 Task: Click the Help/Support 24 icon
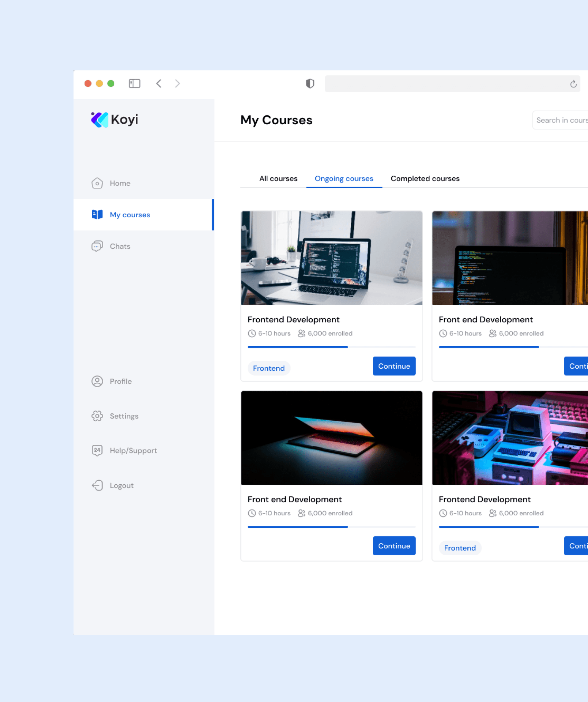[97, 451]
